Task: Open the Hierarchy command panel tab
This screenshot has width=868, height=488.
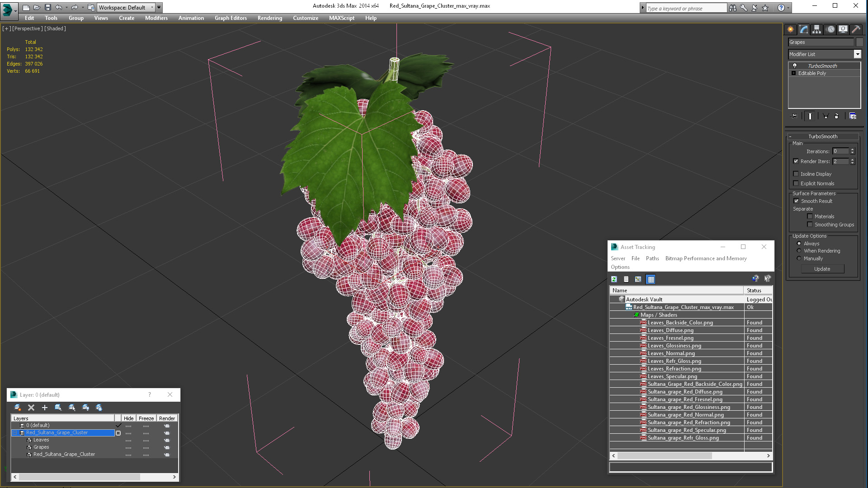Action: [x=816, y=29]
